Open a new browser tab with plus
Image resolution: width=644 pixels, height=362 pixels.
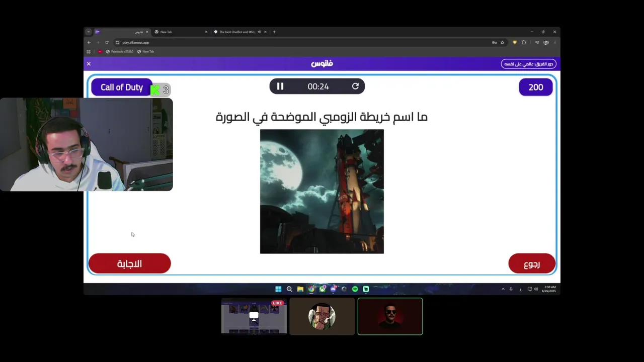point(274,32)
